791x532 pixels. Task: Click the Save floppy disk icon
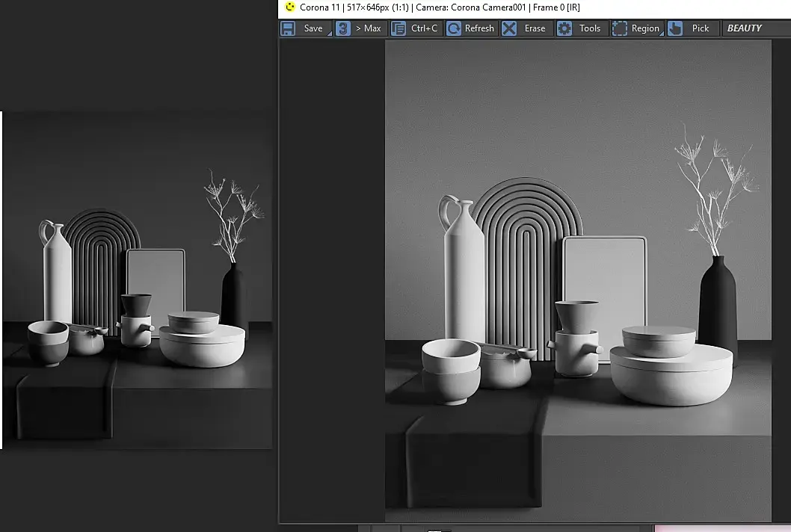click(288, 28)
